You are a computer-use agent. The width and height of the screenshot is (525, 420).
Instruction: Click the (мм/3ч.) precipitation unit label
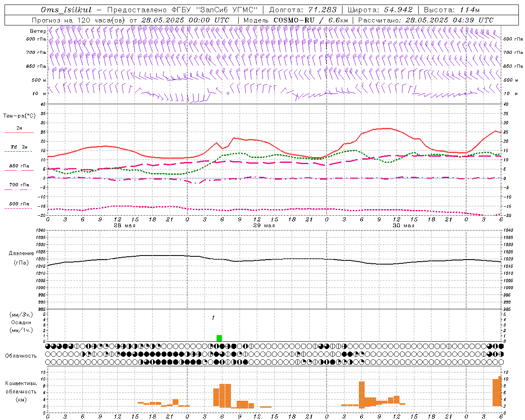tap(21, 315)
